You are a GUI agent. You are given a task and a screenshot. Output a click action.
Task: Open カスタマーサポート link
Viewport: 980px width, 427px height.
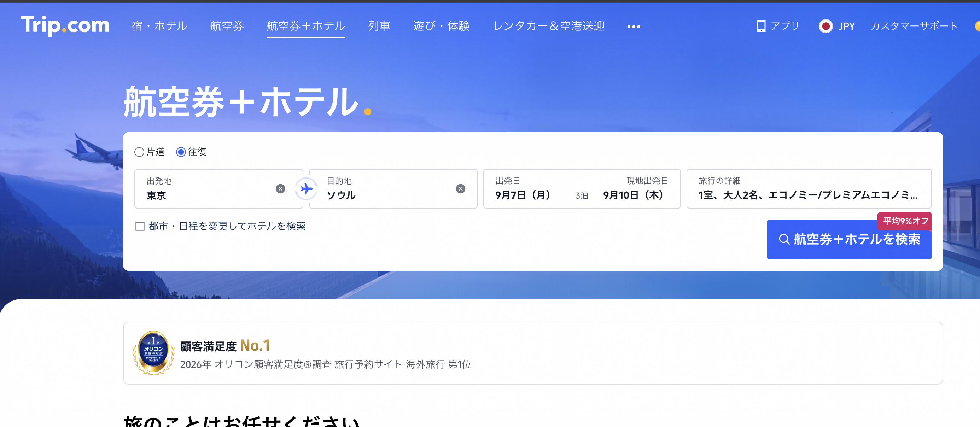pos(914,26)
